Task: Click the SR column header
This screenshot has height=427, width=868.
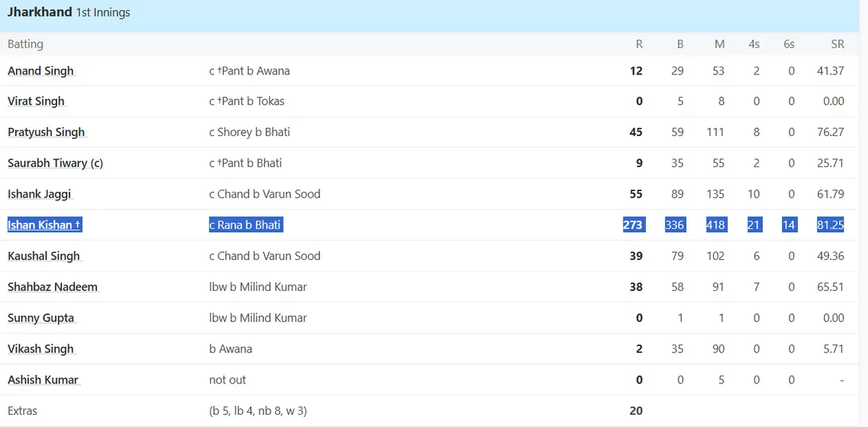Action: (x=838, y=44)
